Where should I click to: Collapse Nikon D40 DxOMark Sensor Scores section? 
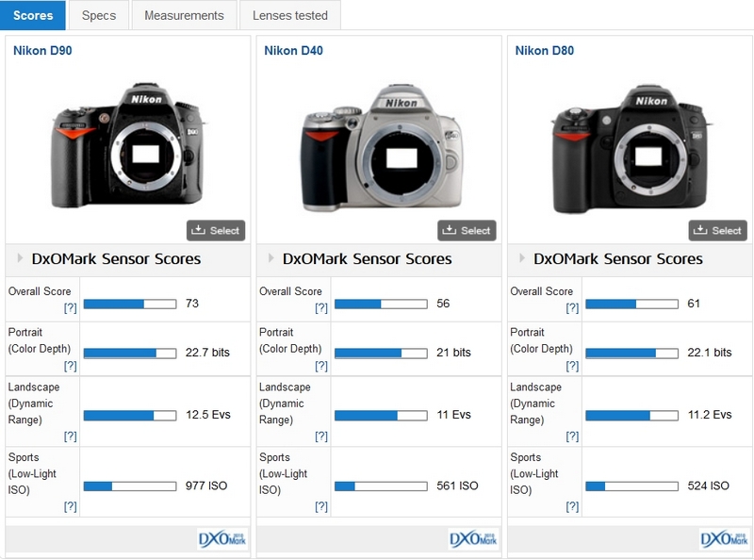pos(270,258)
